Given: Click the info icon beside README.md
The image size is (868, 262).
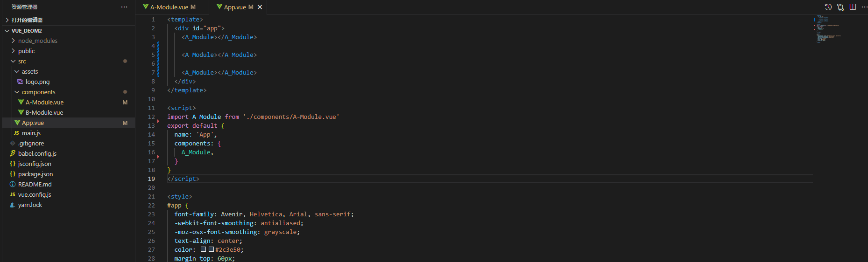Looking at the screenshot, I should [x=13, y=184].
